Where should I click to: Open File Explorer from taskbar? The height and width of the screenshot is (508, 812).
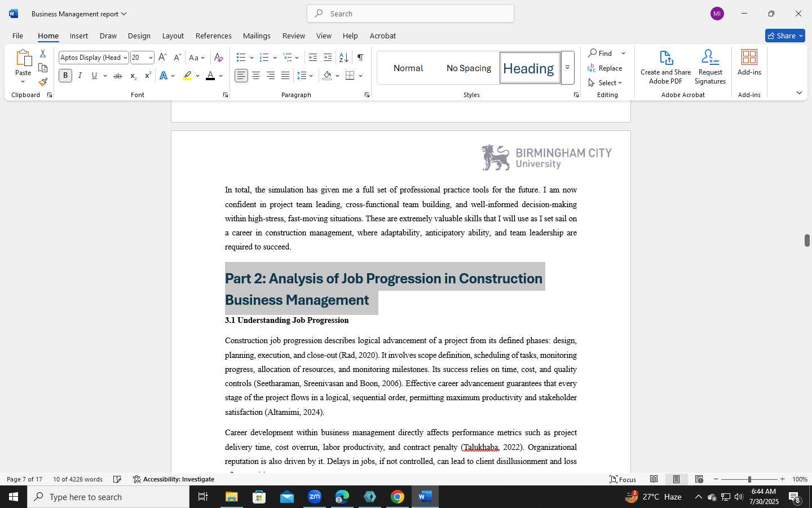coord(232,497)
